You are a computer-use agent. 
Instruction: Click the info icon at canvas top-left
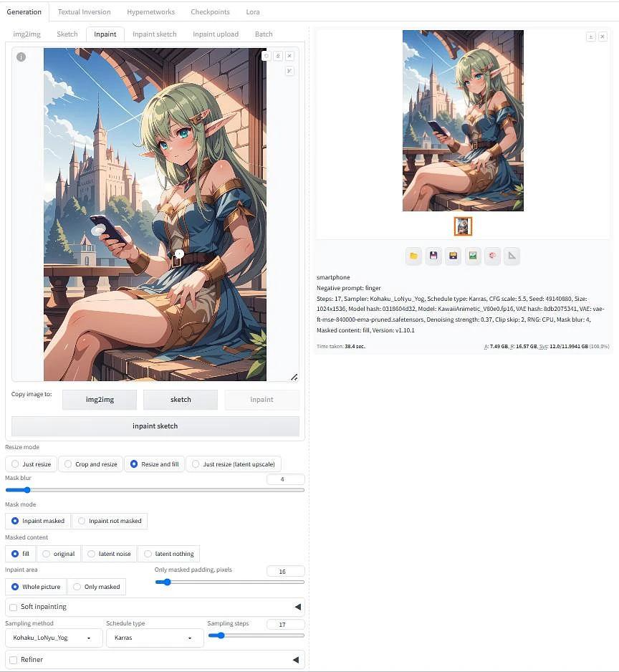coord(21,57)
